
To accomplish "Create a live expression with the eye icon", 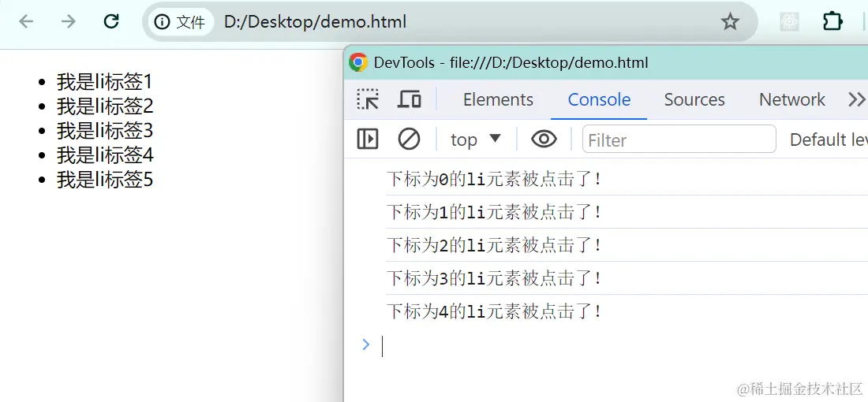I will point(544,140).
